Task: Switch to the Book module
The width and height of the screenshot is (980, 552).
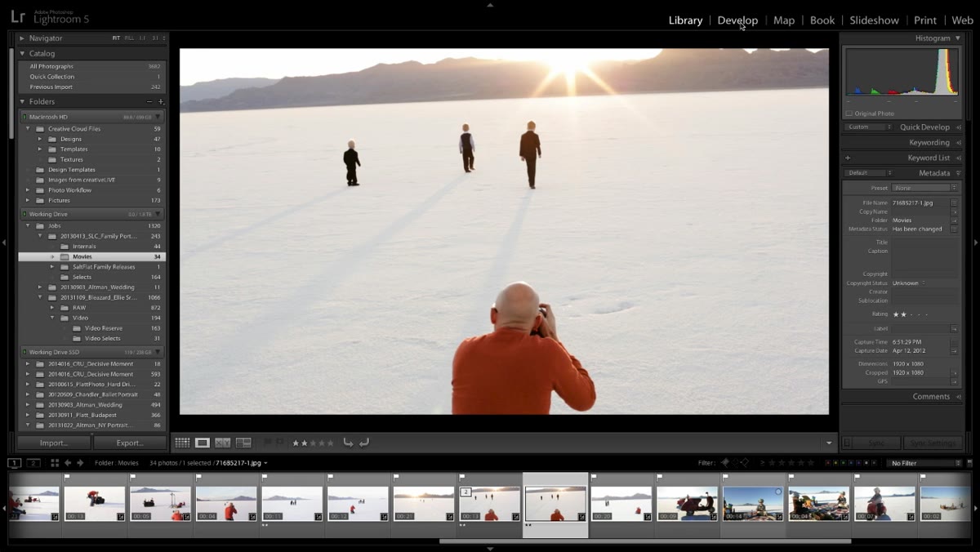Action: tap(822, 20)
